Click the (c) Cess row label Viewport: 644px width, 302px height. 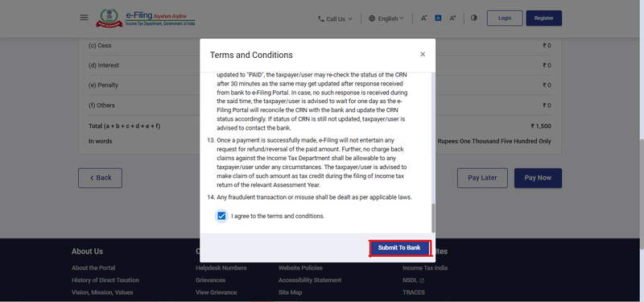click(100, 46)
